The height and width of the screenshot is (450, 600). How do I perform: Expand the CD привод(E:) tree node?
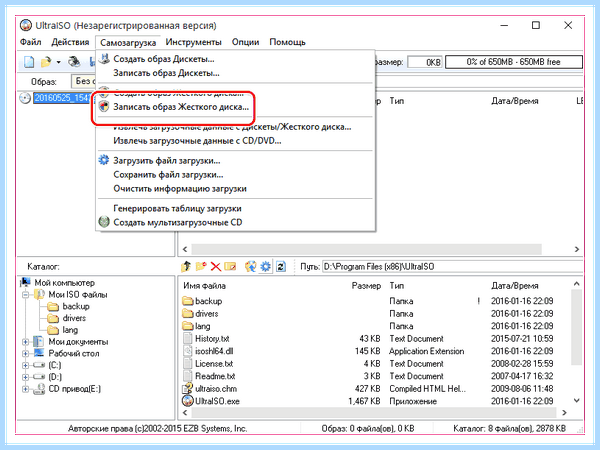pyautogui.click(x=26, y=389)
